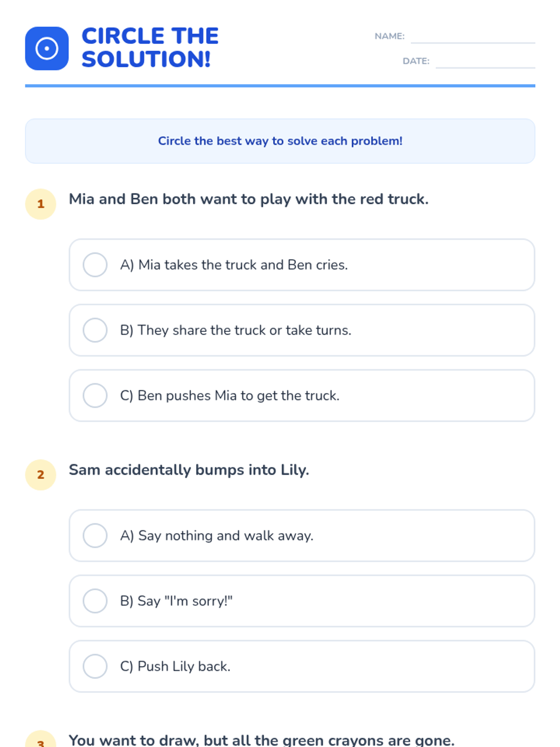
Task: Choose answer text "Ben pushes Mia to get the truck"
Action: click(x=230, y=395)
